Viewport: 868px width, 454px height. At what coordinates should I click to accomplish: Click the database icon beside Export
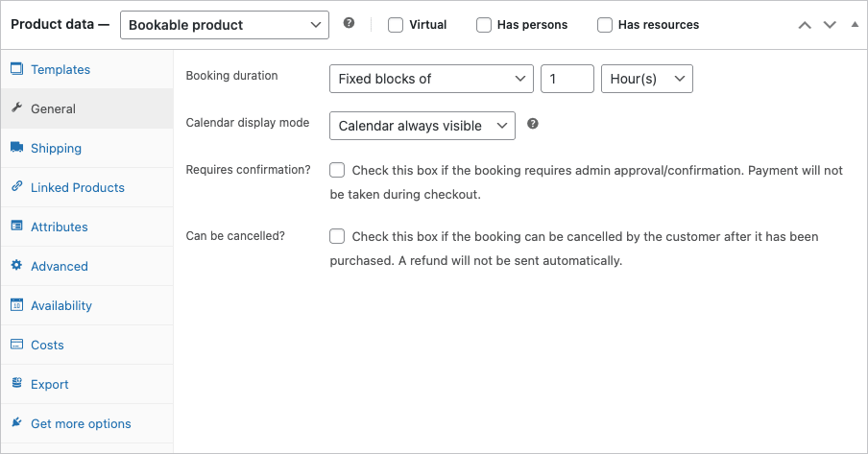point(17,383)
